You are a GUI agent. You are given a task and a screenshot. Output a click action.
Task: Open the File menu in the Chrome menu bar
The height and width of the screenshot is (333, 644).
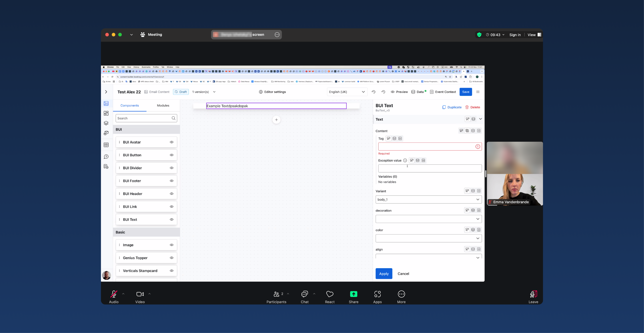pyautogui.click(x=117, y=67)
